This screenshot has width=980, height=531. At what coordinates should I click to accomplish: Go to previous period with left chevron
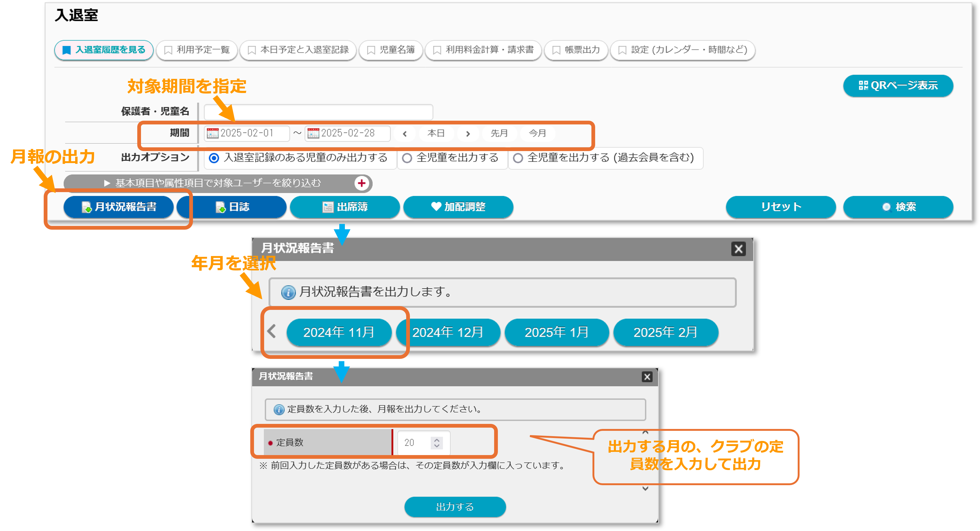[405, 133]
